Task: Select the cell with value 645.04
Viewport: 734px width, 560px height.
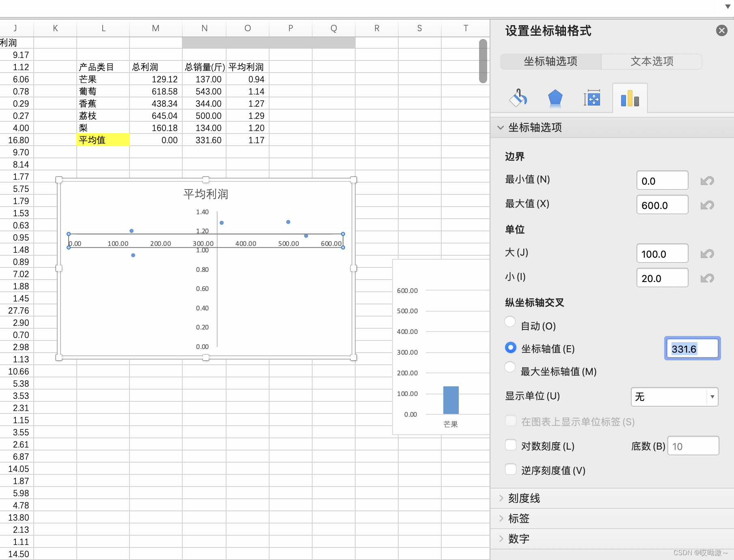Action: pyautogui.click(x=156, y=116)
